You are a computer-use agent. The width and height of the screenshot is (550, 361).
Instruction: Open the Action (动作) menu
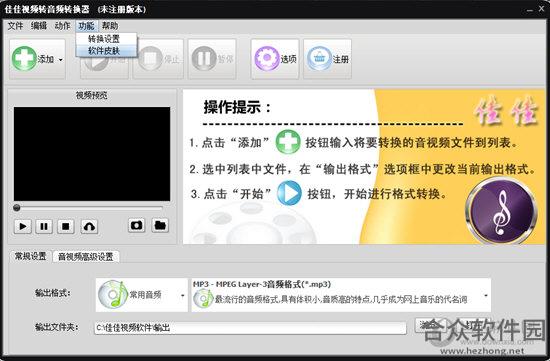click(x=62, y=26)
